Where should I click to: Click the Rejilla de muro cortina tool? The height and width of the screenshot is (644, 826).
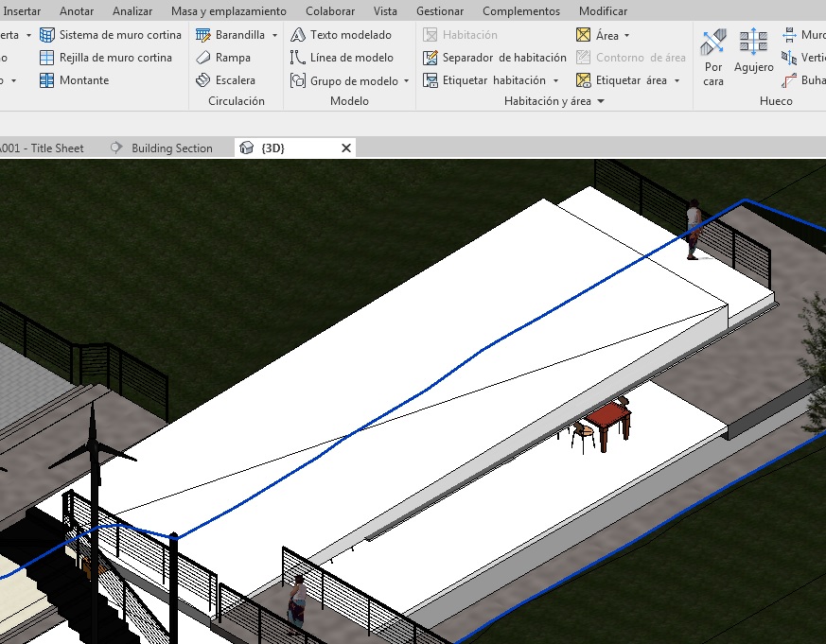105,58
